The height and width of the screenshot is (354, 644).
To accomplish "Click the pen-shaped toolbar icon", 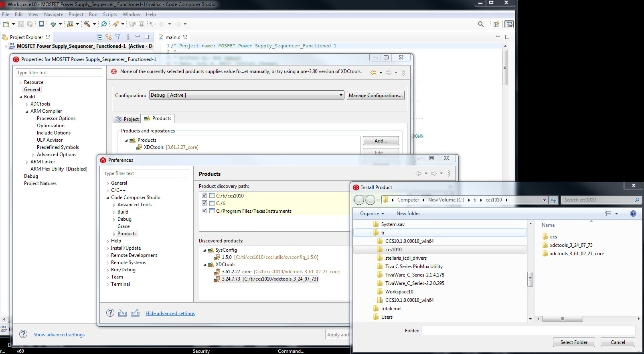I will 116,24.
